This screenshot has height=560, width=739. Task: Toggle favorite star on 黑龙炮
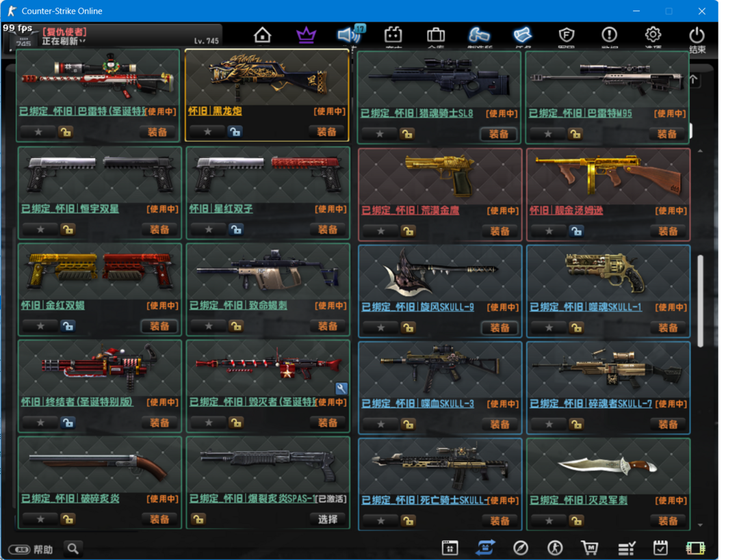(x=207, y=132)
